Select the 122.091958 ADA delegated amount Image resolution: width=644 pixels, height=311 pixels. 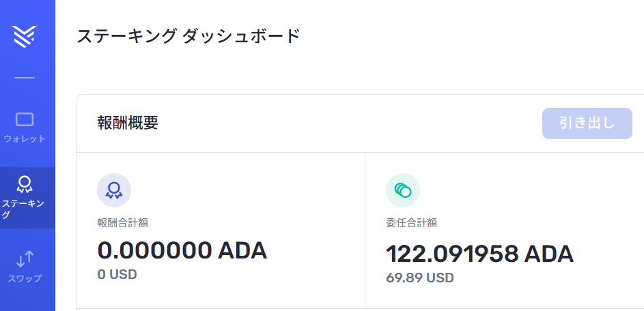coord(479,254)
